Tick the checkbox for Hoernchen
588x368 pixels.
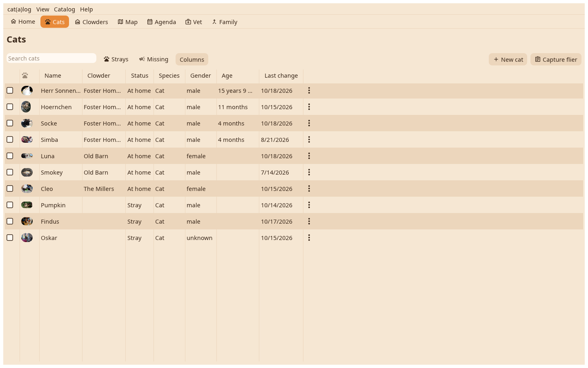[10, 107]
